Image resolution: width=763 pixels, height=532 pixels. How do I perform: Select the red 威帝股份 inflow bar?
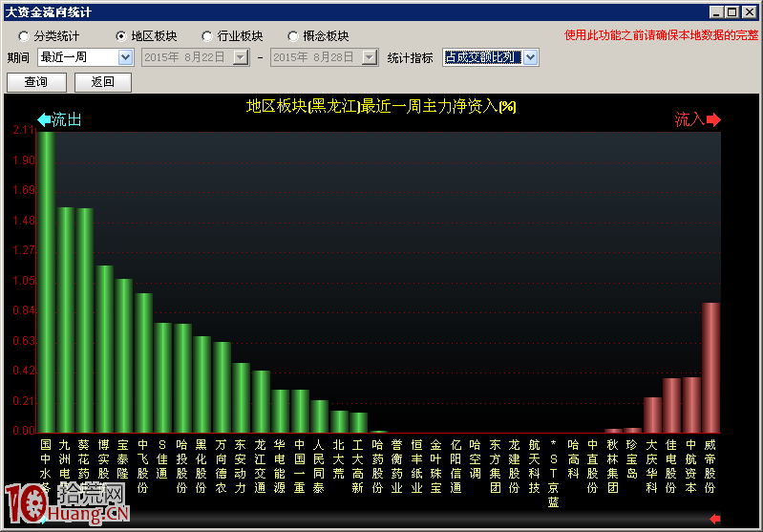click(710, 368)
